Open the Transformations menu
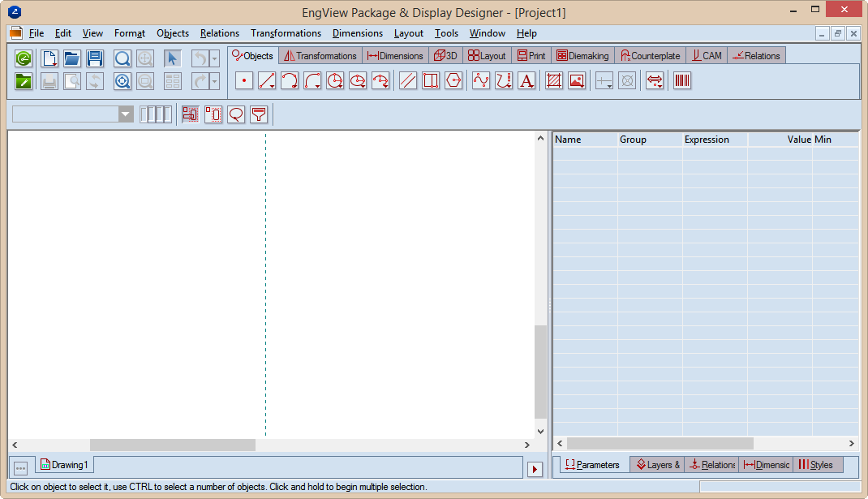The width and height of the screenshot is (868, 499). pos(286,33)
